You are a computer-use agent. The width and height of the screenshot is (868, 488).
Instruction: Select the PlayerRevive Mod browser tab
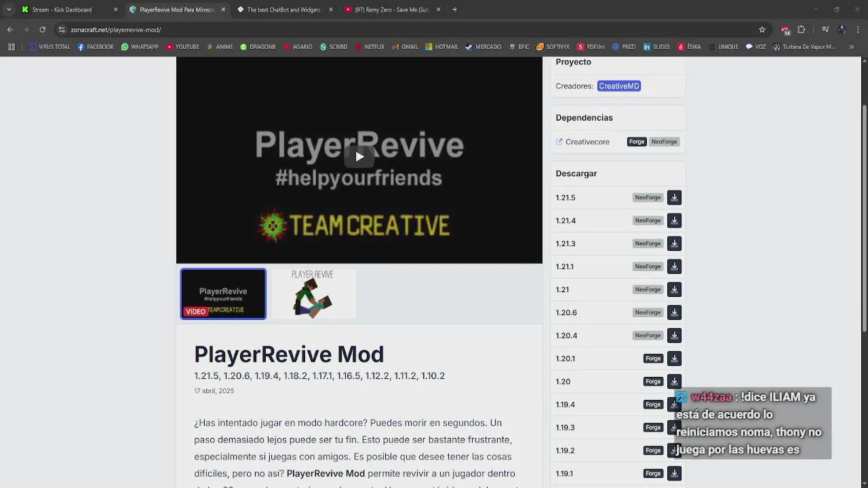click(x=176, y=9)
